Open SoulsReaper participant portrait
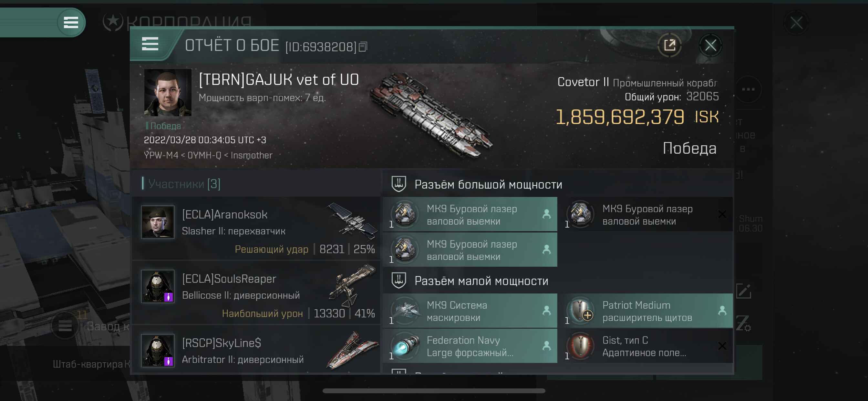This screenshot has width=868, height=401. coord(157,286)
